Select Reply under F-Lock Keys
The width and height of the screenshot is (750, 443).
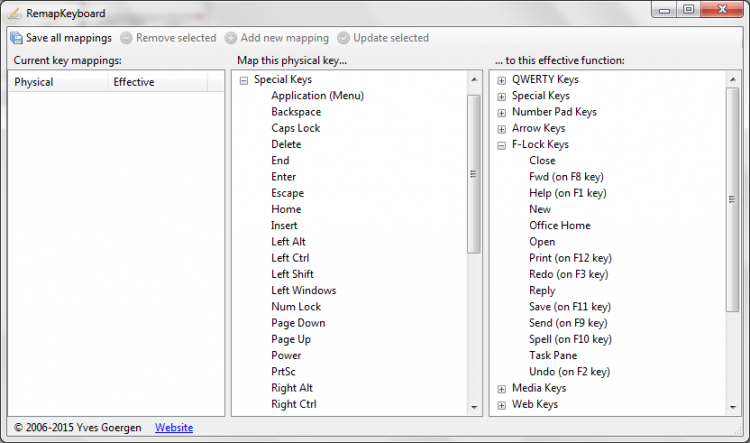[x=542, y=291]
